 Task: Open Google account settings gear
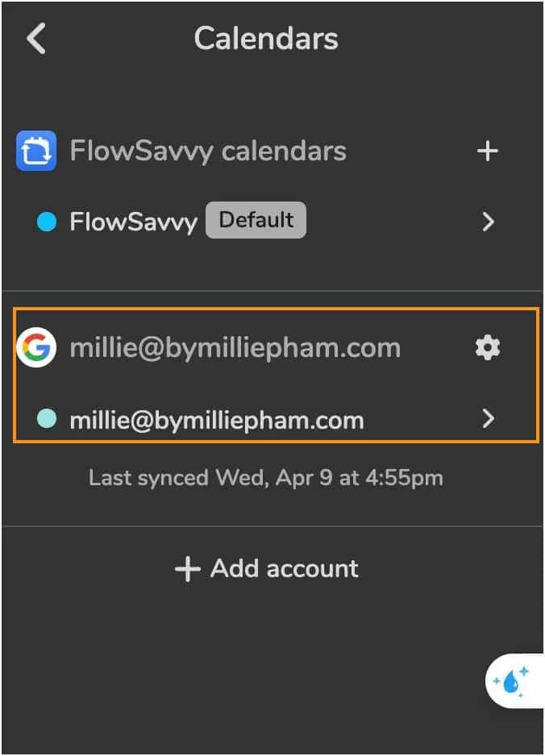tap(488, 348)
